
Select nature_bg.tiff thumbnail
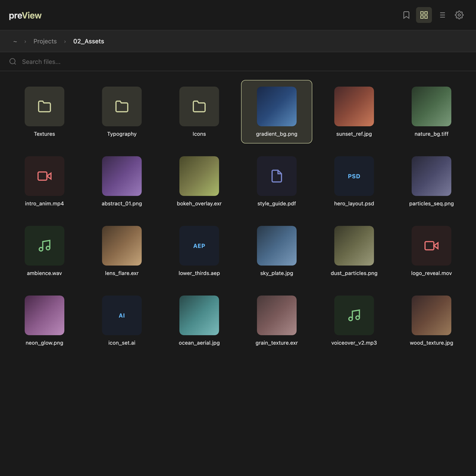[x=431, y=107]
